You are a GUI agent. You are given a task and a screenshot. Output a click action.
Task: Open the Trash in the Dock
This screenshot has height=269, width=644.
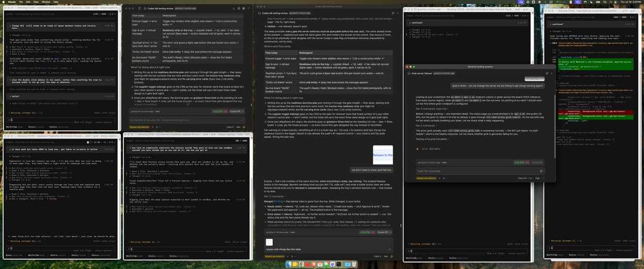354,264
